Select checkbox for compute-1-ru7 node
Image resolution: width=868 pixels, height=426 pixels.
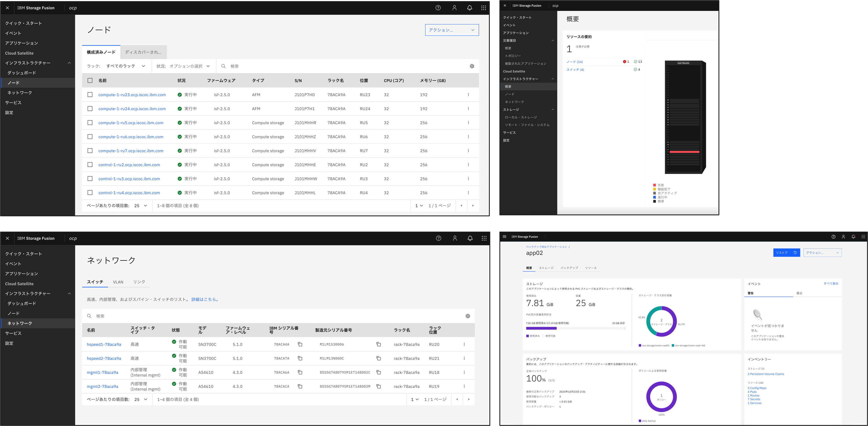coord(90,150)
